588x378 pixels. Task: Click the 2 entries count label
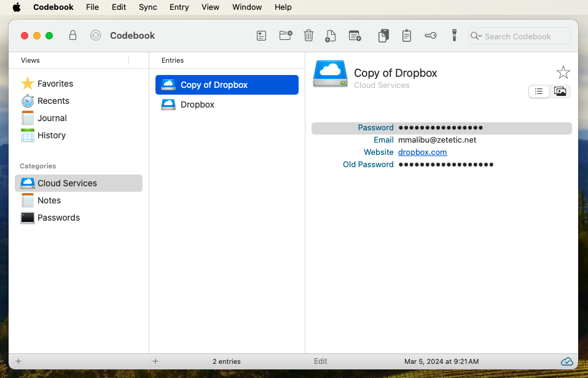coord(227,362)
